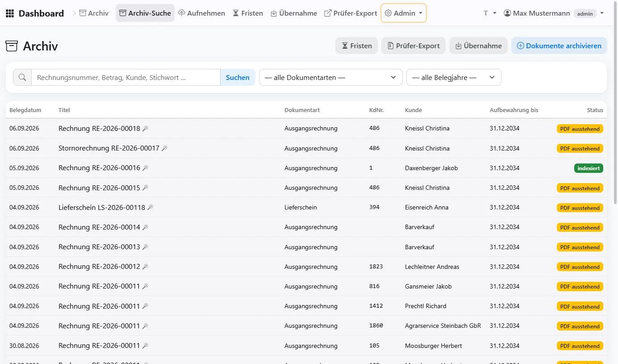The image size is (618, 364).
Task: Open the T theme dropdown
Action: pyautogui.click(x=490, y=13)
